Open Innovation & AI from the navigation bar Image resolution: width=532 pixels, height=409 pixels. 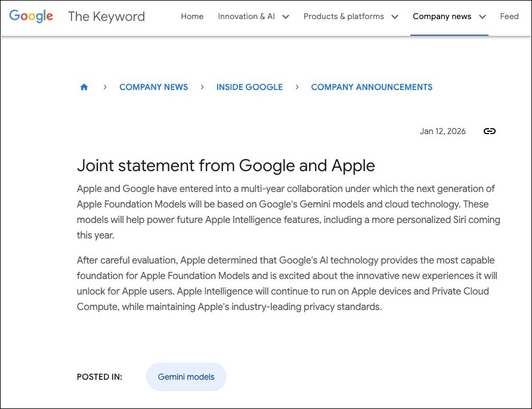coord(246,17)
